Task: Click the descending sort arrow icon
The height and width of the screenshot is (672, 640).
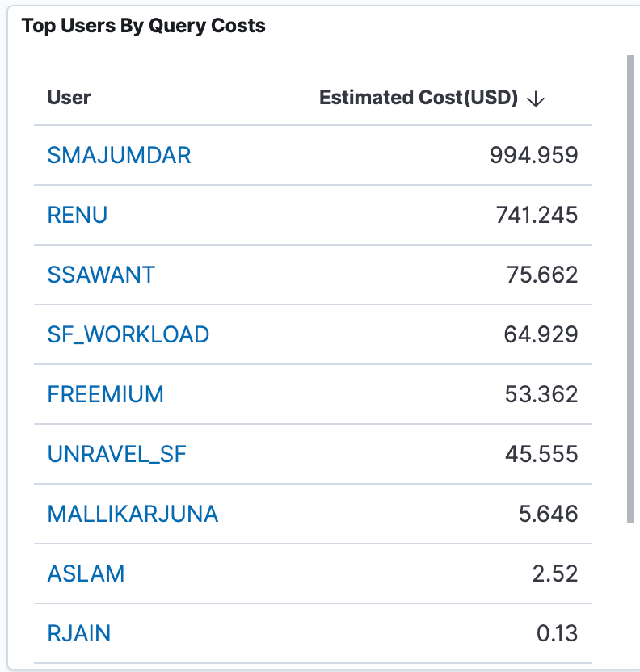Action: tap(536, 98)
